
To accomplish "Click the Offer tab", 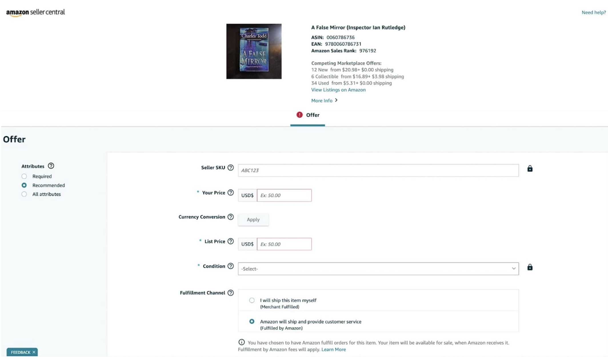I will coord(308,115).
